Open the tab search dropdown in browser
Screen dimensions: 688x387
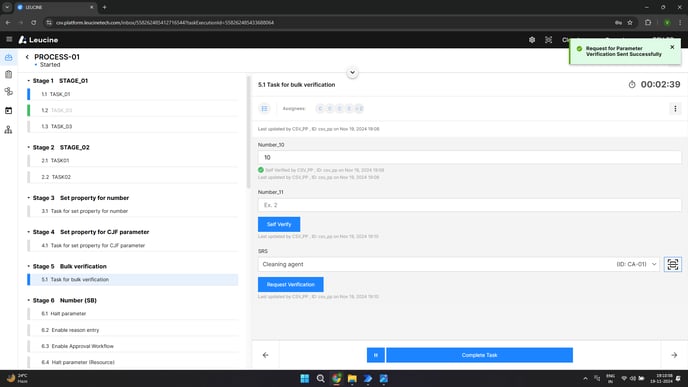click(7, 7)
